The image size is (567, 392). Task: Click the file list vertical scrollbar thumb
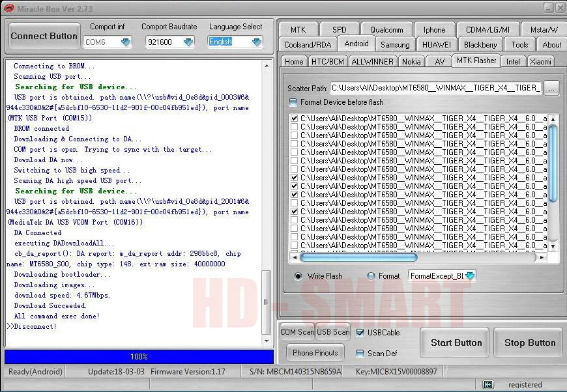[553, 163]
